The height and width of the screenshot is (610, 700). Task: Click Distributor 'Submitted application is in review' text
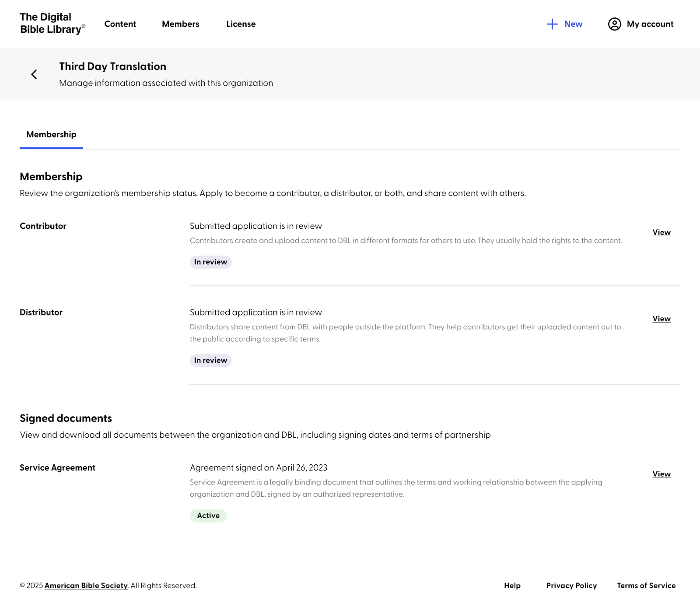[256, 312]
